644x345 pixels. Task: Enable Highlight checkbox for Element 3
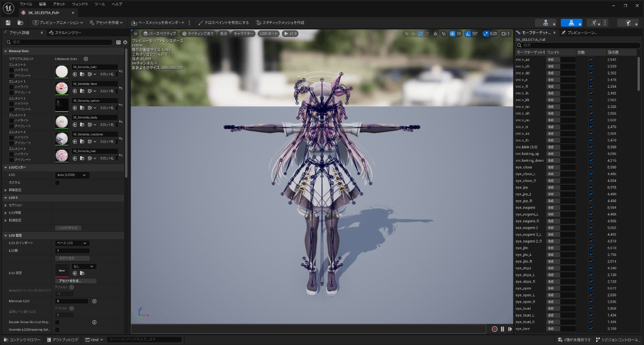11,121
